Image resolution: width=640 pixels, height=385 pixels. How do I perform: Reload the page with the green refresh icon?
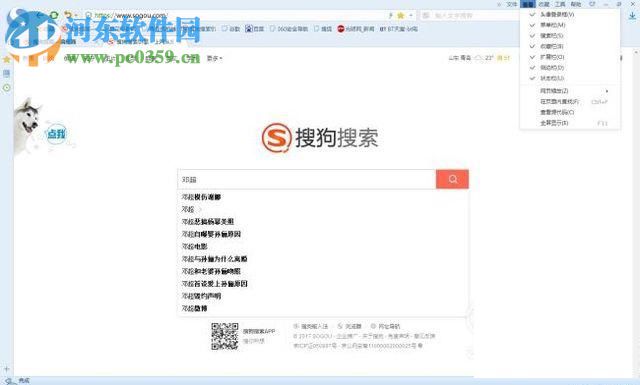54,16
